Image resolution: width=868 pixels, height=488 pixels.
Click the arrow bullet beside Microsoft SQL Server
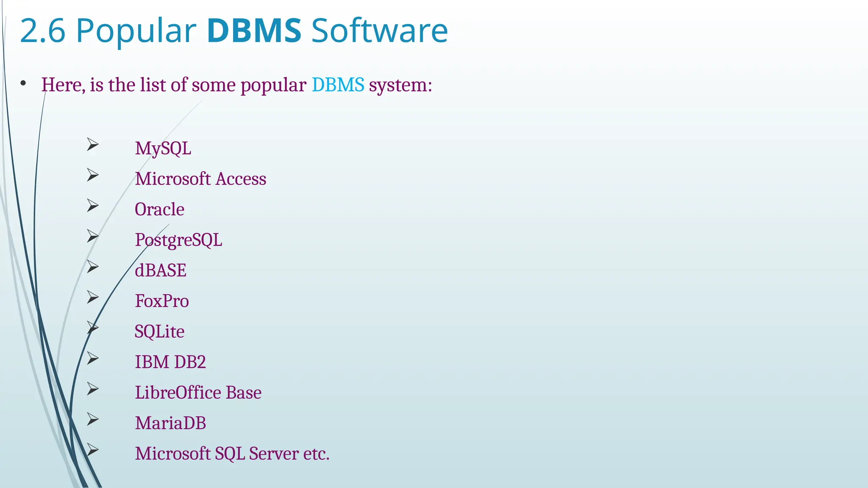(x=93, y=450)
